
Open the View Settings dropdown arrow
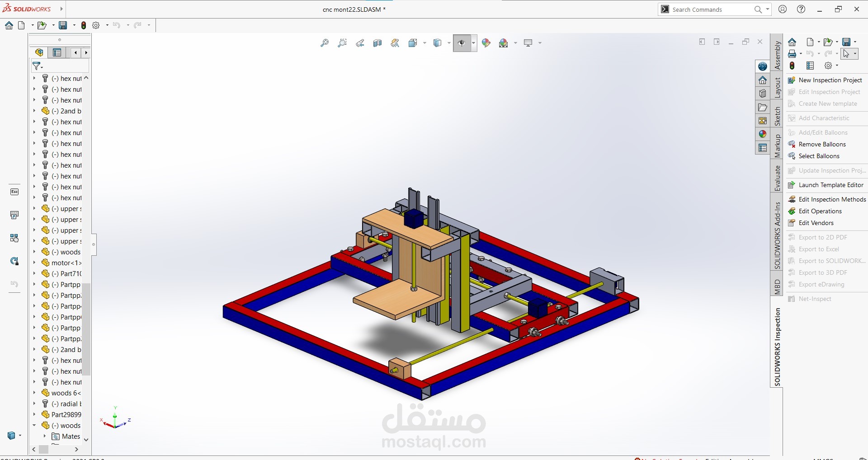coord(539,43)
